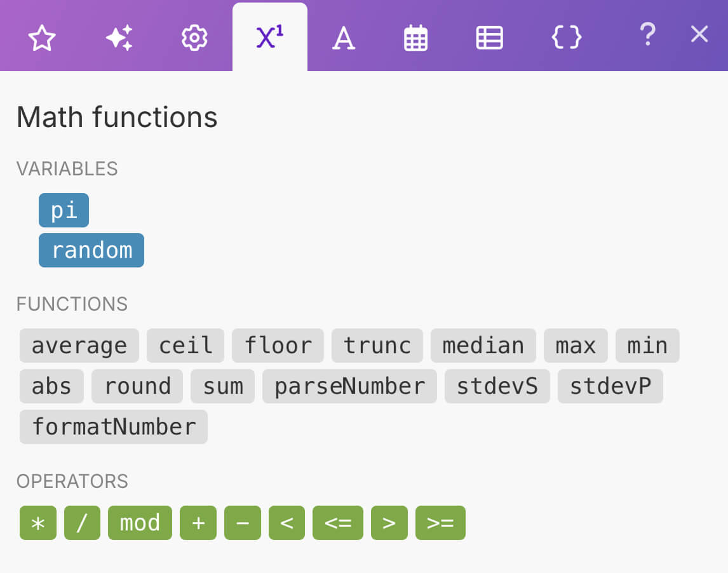
Task: Insert the random variable
Action: [x=91, y=250]
